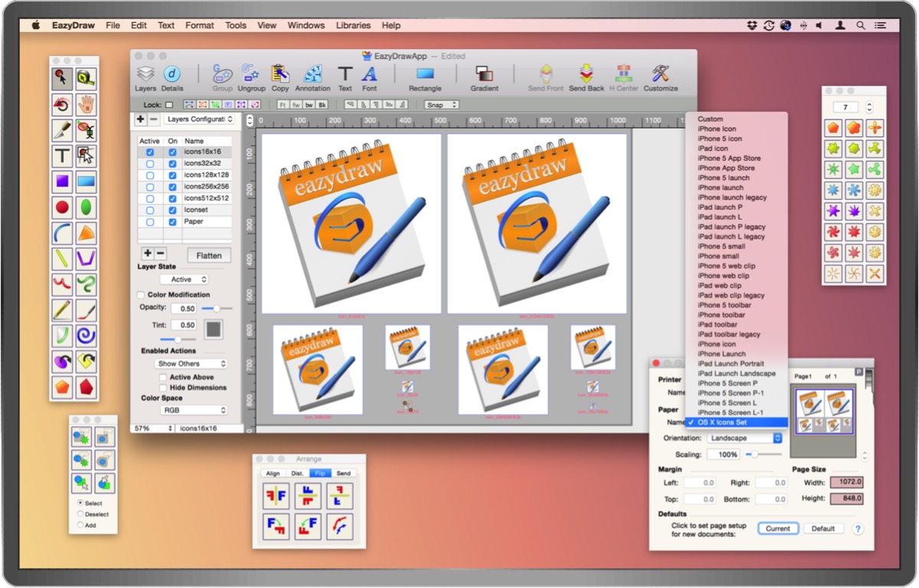This screenshot has height=588, width=919.
Task: Switch to the Align tab in Arrange
Action: (x=273, y=473)
